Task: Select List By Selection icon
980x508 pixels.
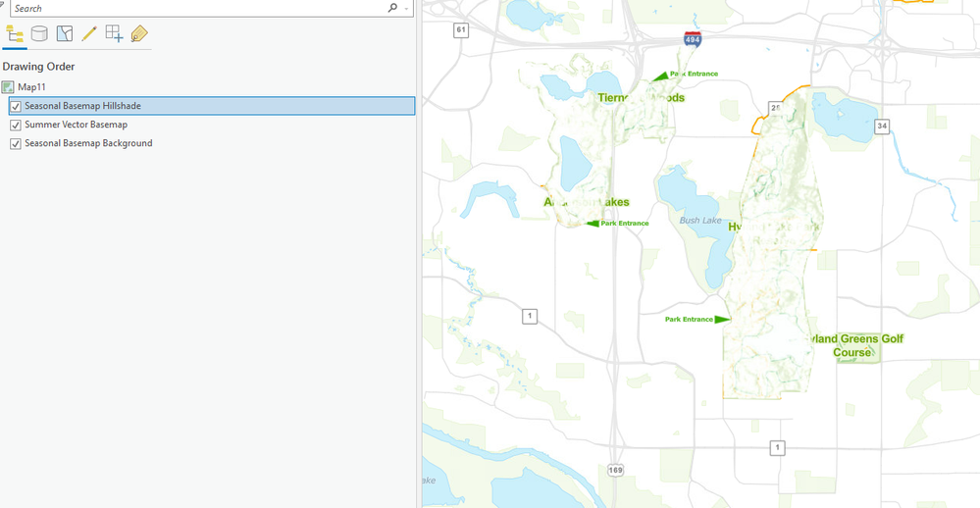Action: [65, 33]
